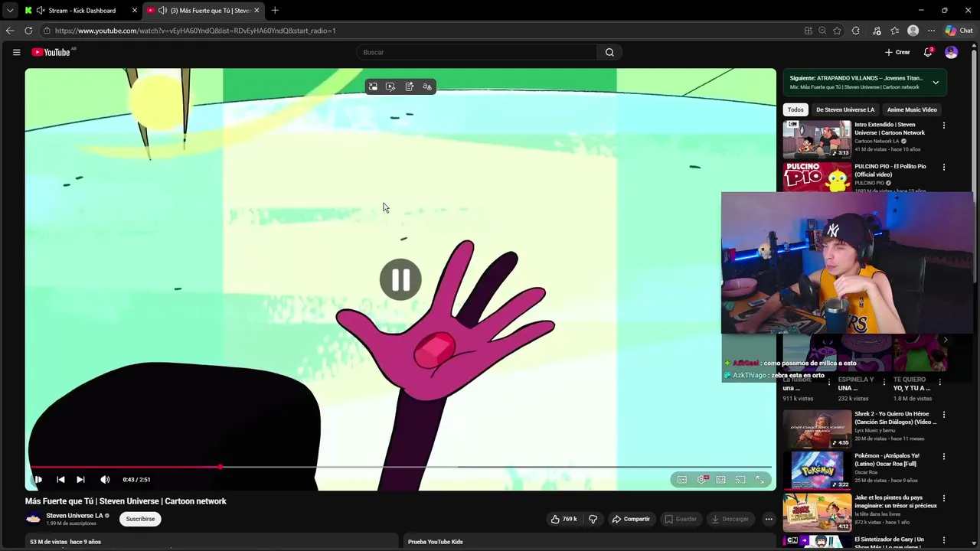Mute the video with the volume icon
Image resolution: width=980 pixels, height=551 pixels.
(x=105, y=479)
